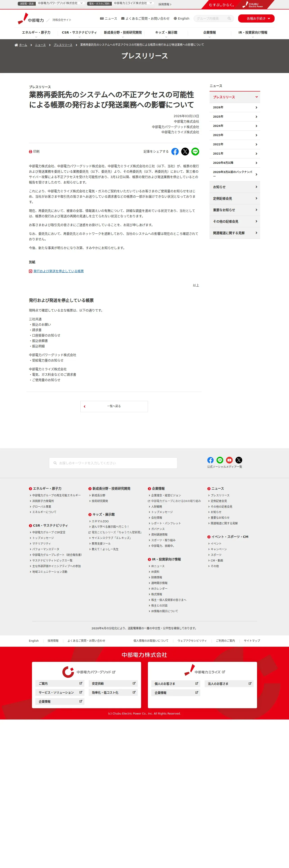Image resolution: width=289 pixels, height=868 pixels.
Task: Click the 一覧へ戻る button
Action: pos(114,406)
